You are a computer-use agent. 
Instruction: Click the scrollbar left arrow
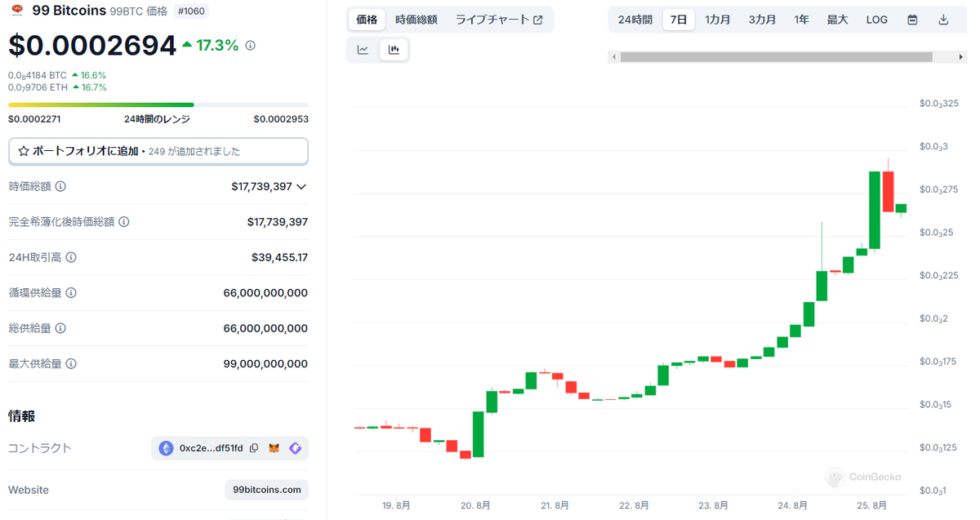pos(612,57)
